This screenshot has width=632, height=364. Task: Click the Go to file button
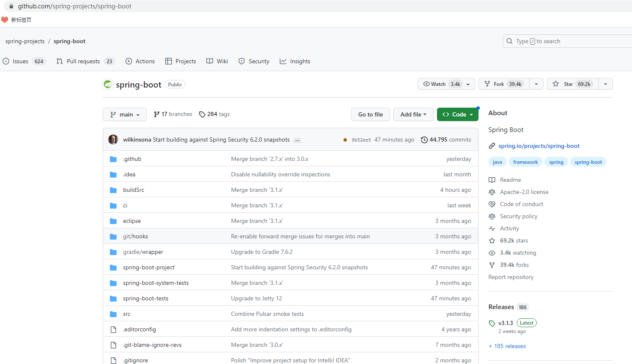click(370, 114)
